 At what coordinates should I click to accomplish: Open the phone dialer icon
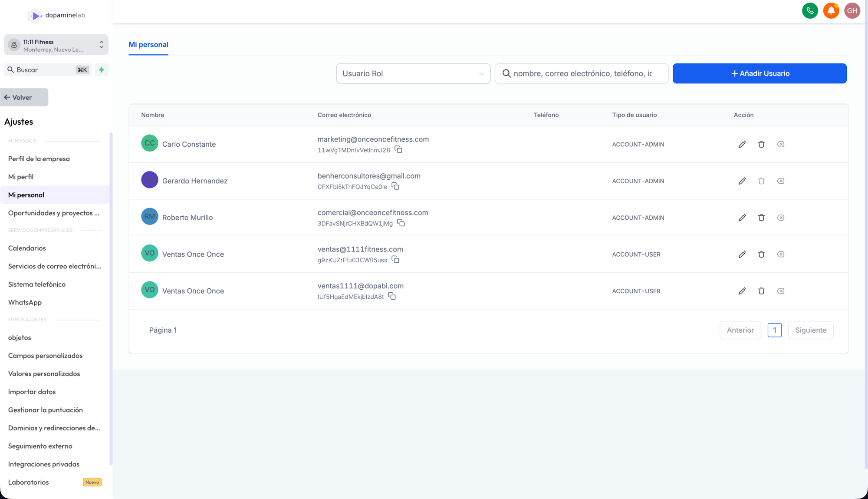pos(810,11)
